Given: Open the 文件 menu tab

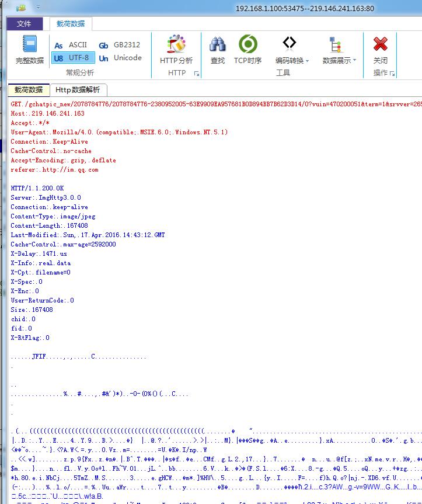Looking at the screenshot, I should [25, 24].
